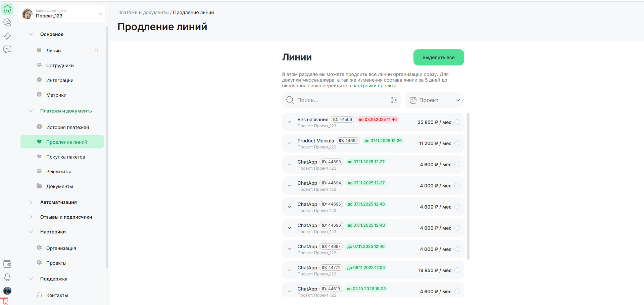The height and width of the screenshot is (305, 644).
Task: Click the Выделить все button
Action: click(438, 57)
